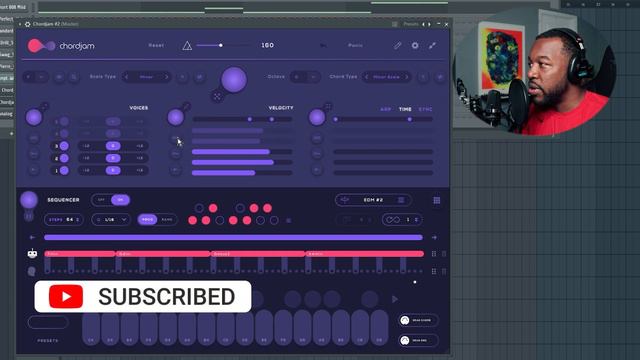Click the plus button after Chord Type
The height and width of the screenshot is (360, 640).
tap(423, 77)
